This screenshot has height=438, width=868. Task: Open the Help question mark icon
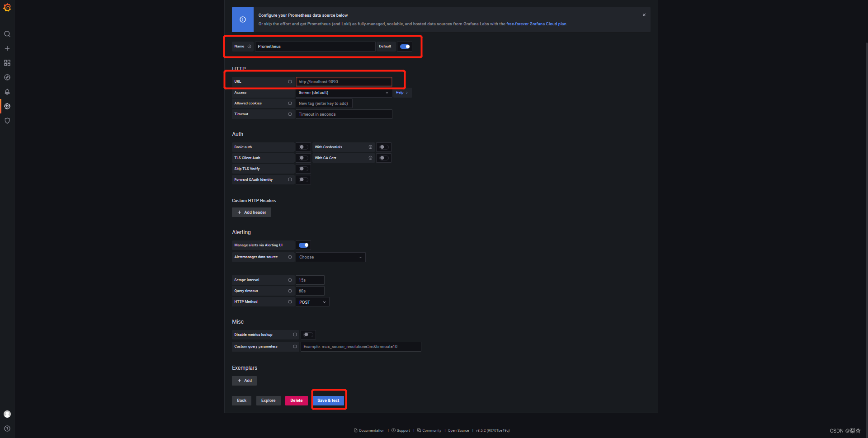[7, 429]
